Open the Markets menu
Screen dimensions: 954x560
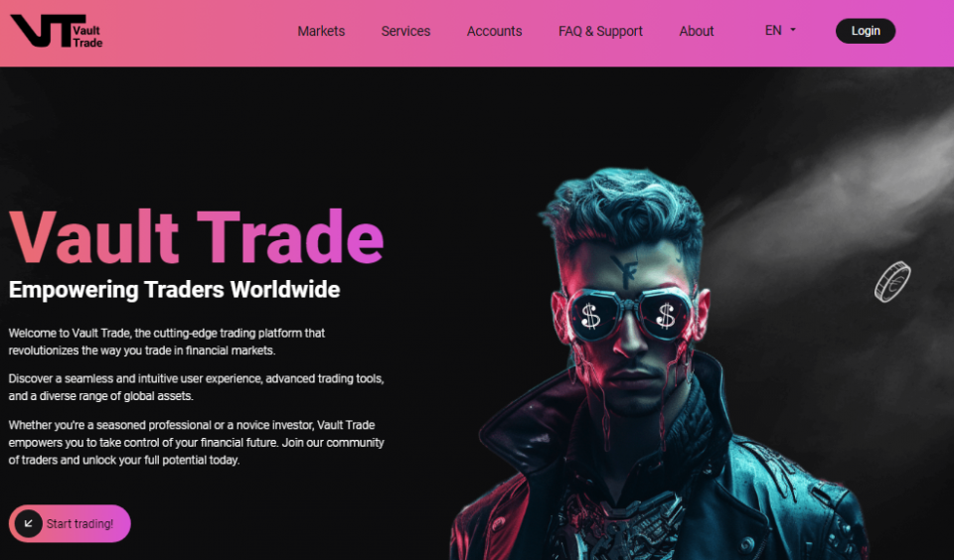tap(321, 31)
